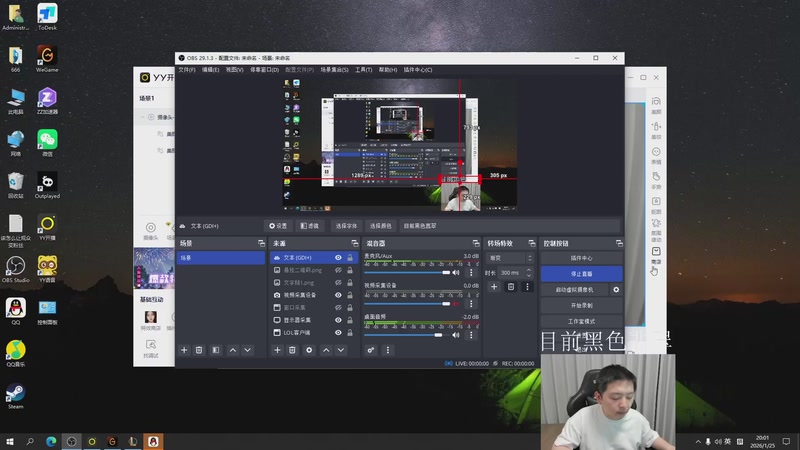Open the 场景集合(S) menu
The height and width of the screenshot is (450, 800).
click(334, 70)
